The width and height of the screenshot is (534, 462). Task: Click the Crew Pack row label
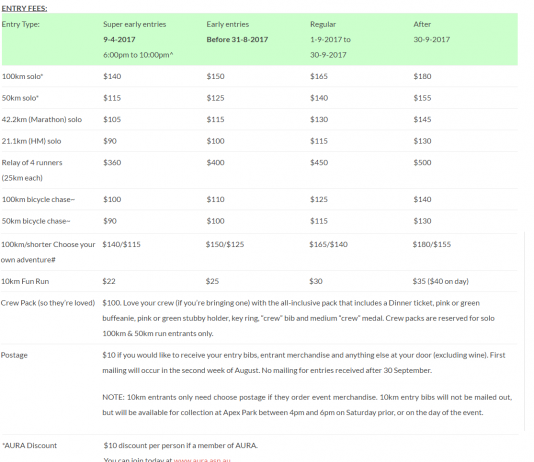coord(48,303)
